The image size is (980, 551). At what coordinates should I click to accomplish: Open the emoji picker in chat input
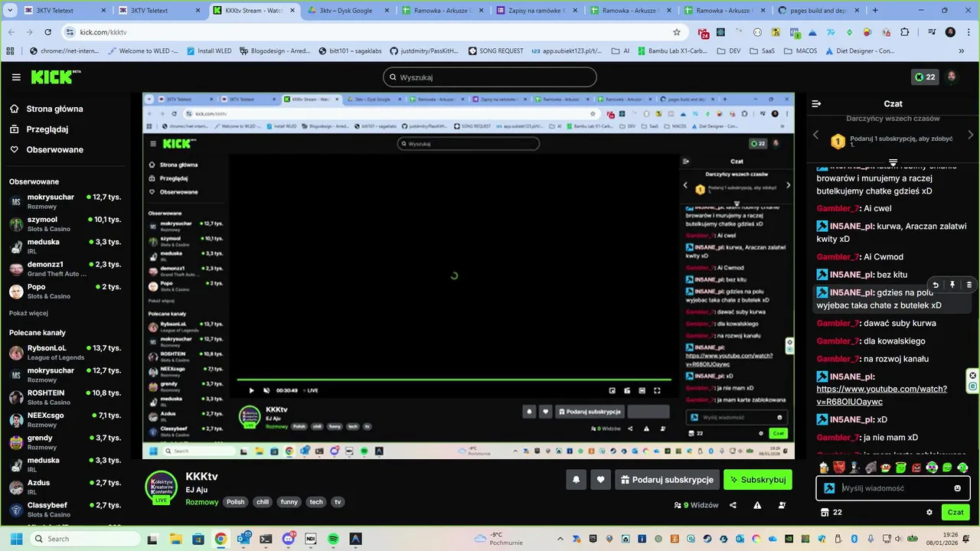point(958,488)
